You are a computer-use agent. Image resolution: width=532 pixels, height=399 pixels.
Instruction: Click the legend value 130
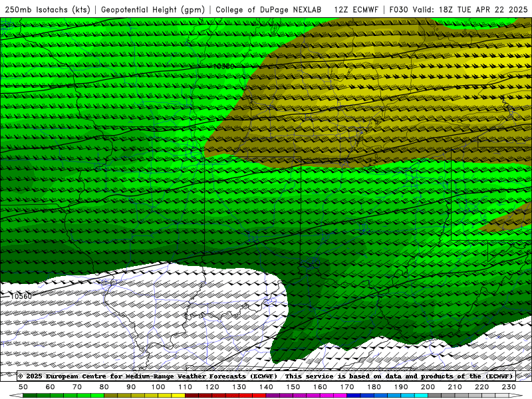click(x=239, y=387)
